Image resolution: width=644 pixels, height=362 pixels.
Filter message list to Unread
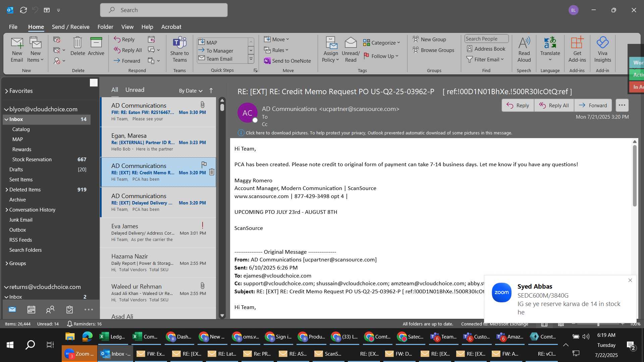(135, 90)
